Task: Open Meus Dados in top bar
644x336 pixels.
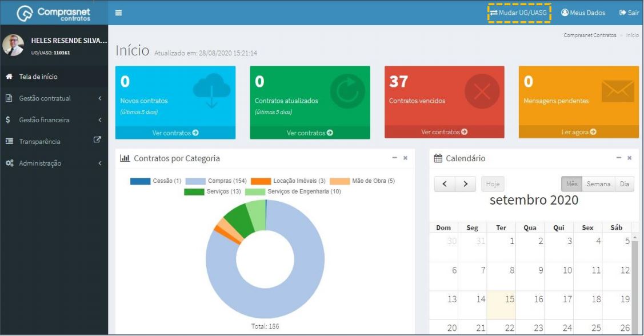Action: point(583,13)
